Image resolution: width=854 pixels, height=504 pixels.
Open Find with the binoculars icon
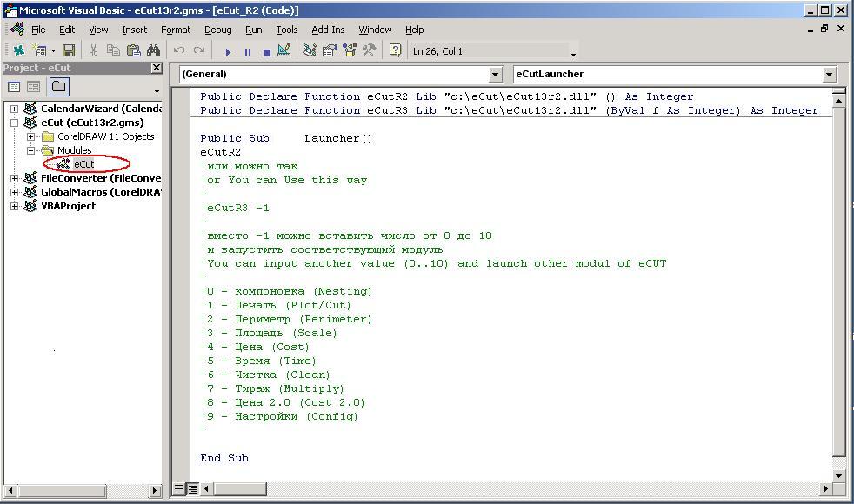pyautogui.click(x=154, y=50)
